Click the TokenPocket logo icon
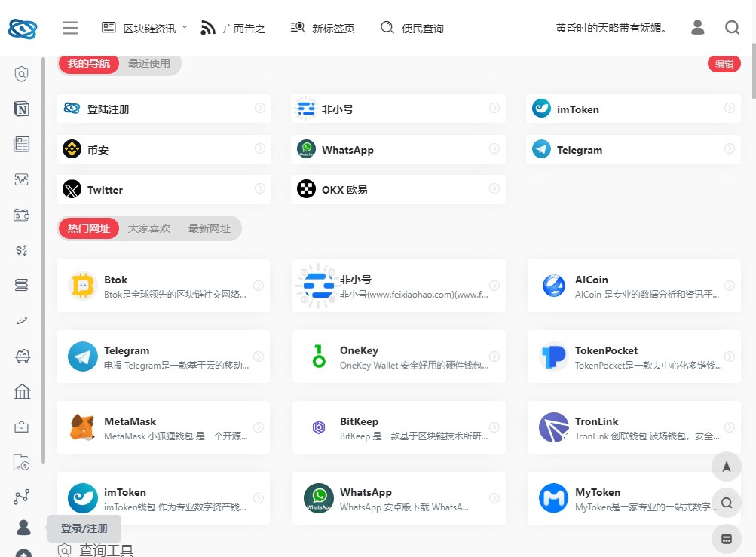This screenshot has height=557, width=756. pyautogui.click(x=553, y=357)
